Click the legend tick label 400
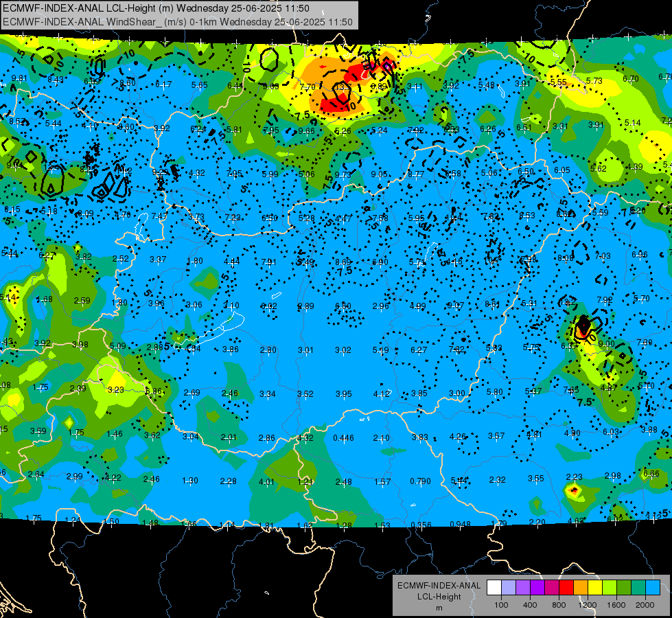This screenshot has width=672, height=618. 530,605
